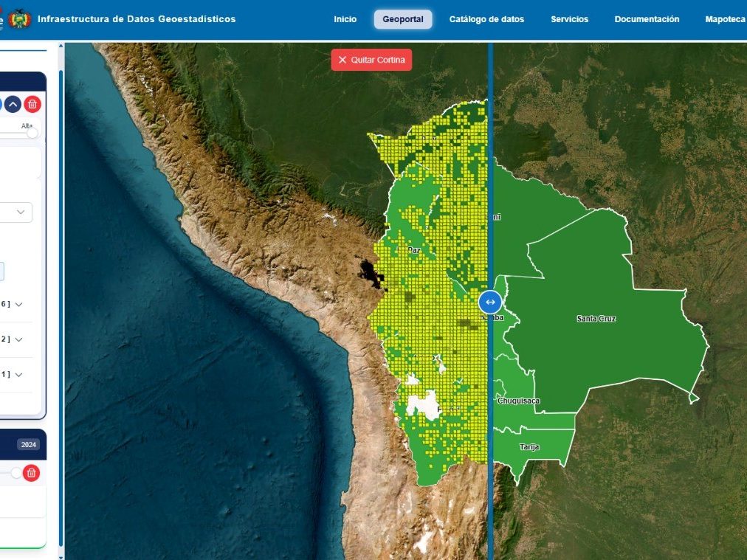Open the dropdown in the first layer panel
Viewport: 747px width, 560px height.
(x=21, y=212)
